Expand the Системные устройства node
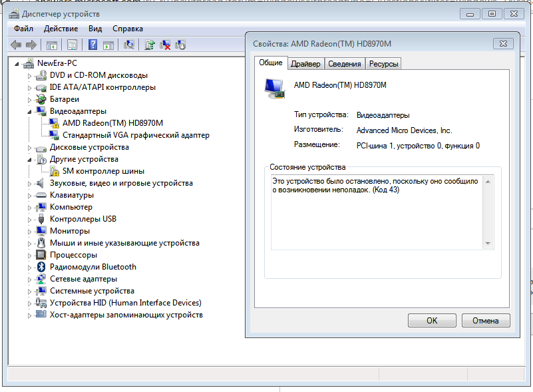Image resolution: width=533 pixels, height=392 pixels. (x=29, y=292)
